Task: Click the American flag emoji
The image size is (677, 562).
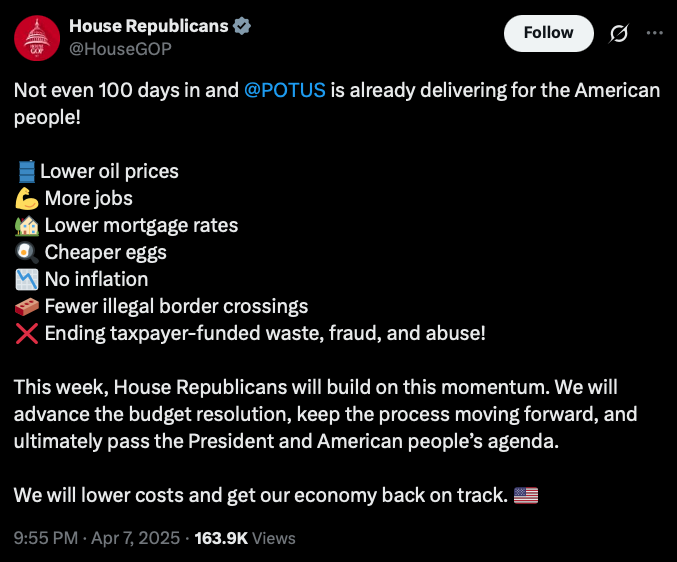Action: 525,495
